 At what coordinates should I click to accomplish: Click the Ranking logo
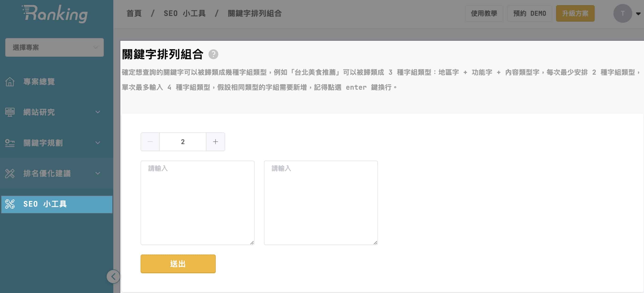[55, 14]
